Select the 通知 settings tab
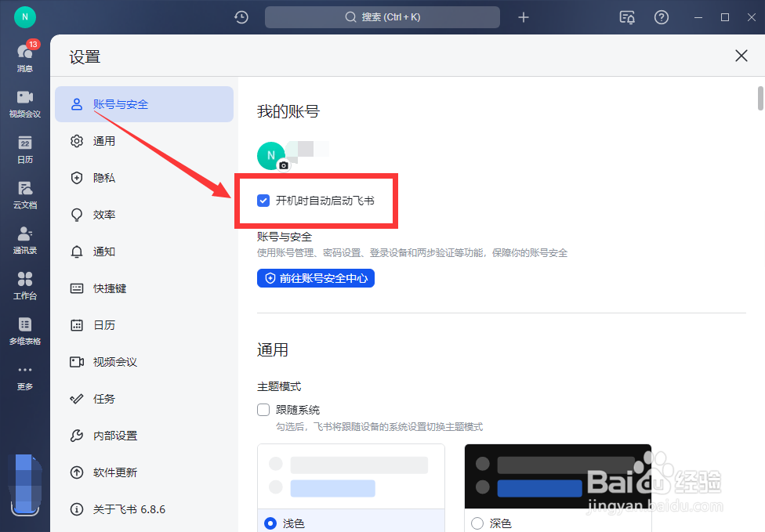This screenshot has height=532, width=765. [144, 252]
